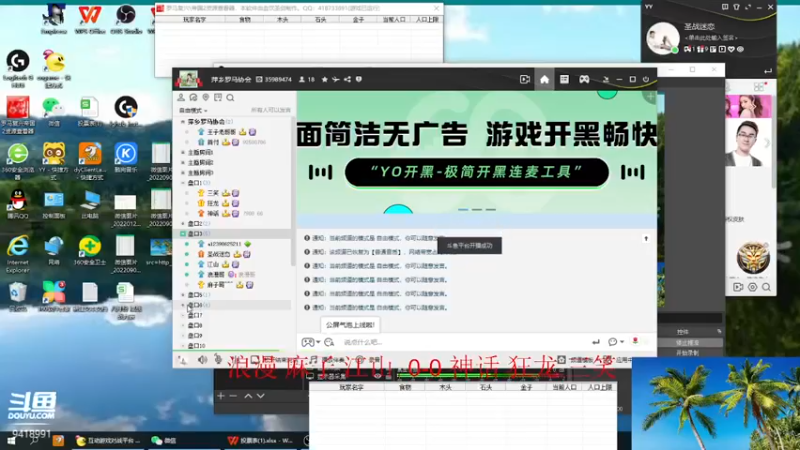Click the signature line under profile name
Viewport: 800px width, 450px height.
click(711, 38)
